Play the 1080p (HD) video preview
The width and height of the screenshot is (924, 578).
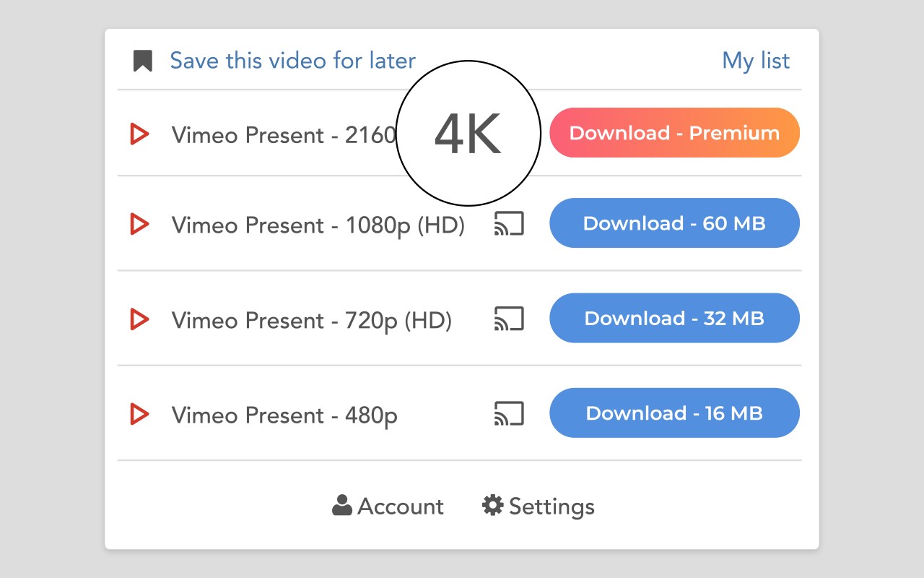coord(139,224)
